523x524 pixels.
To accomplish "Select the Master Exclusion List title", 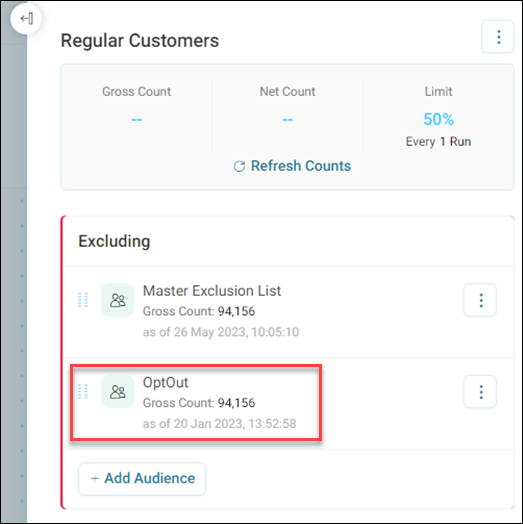I will [212, 291].
